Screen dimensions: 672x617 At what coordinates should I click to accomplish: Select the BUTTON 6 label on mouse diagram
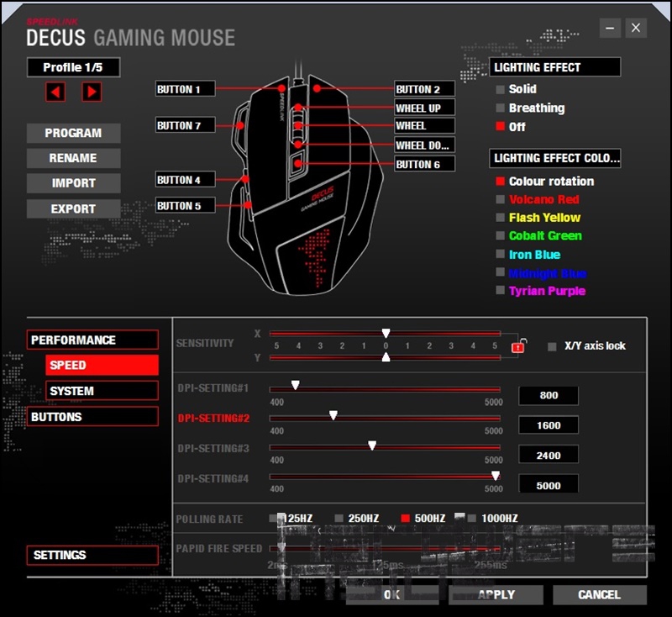click(x=424, y=164)
